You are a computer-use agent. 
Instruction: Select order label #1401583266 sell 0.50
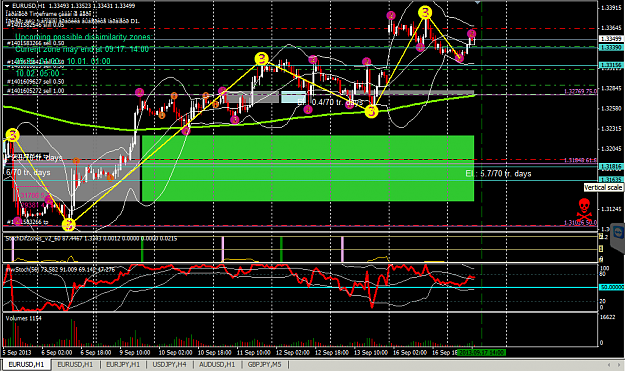click(x=35, y=43)
